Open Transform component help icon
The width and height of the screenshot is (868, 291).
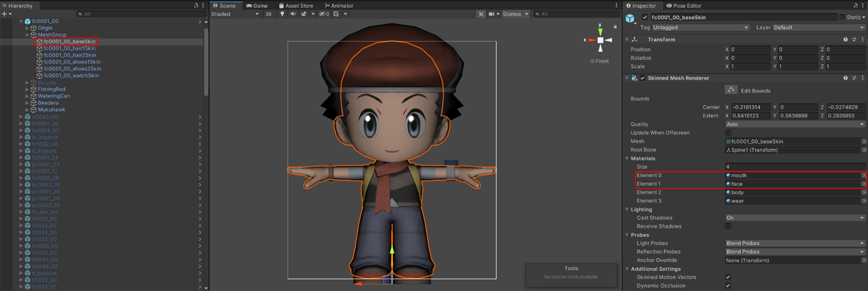point(845,40)
